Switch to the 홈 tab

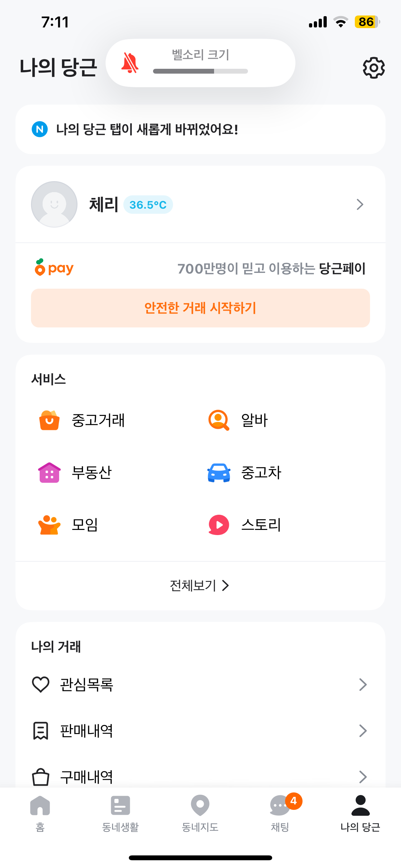[40, 813]
